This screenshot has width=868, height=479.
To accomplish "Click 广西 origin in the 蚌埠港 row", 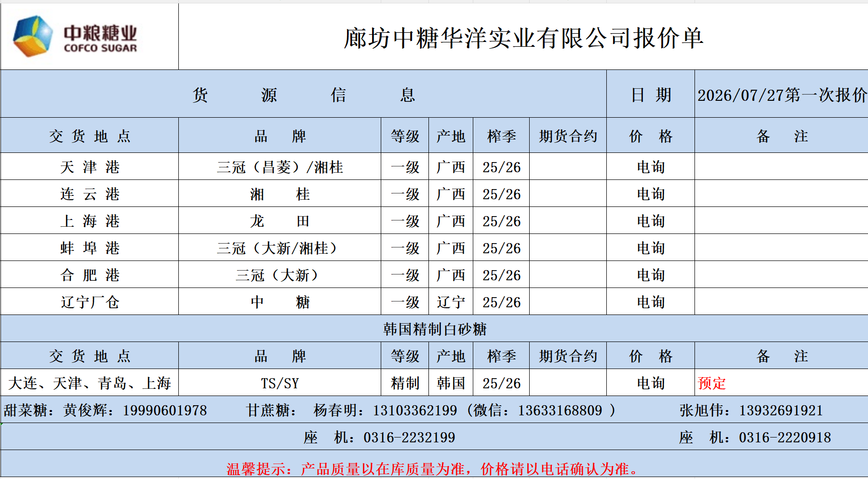I will coord(451,248).
